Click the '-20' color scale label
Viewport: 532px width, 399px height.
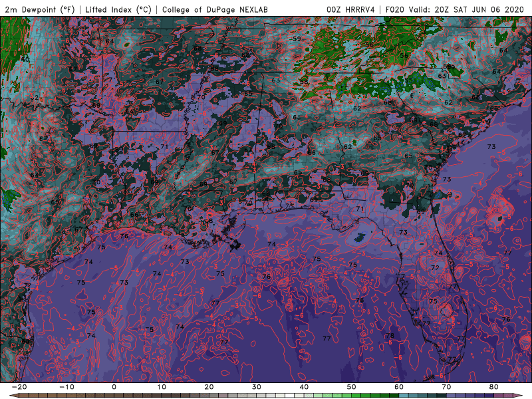[x=19, y=387]
